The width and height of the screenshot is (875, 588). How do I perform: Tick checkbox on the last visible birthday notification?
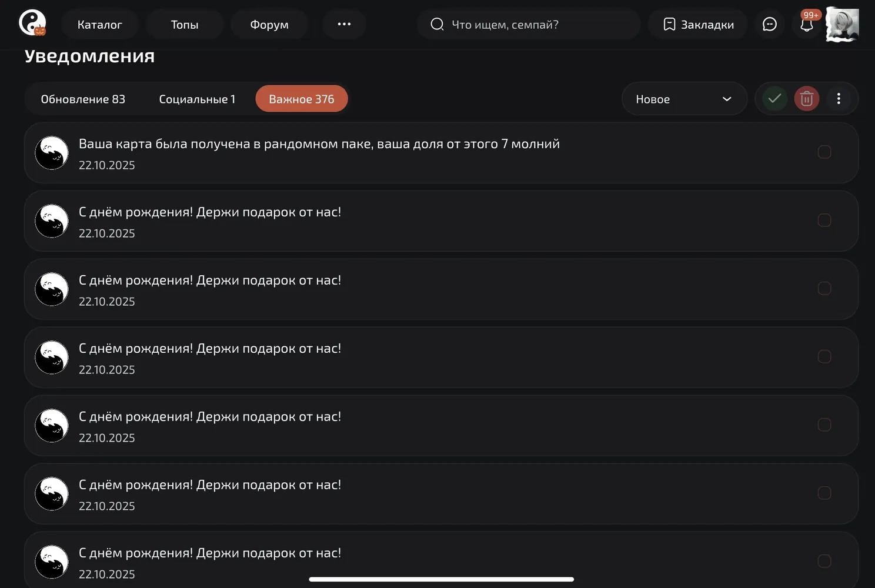[x=824, y=562]
